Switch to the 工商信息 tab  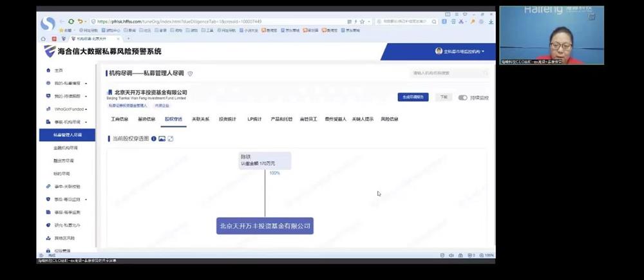point(120,119)
